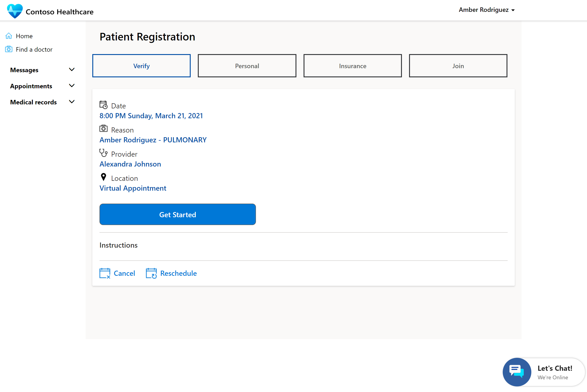Click the Join registration tab
Screen dimensions: 587x392
pyautogui.click(x=458, y=66)
